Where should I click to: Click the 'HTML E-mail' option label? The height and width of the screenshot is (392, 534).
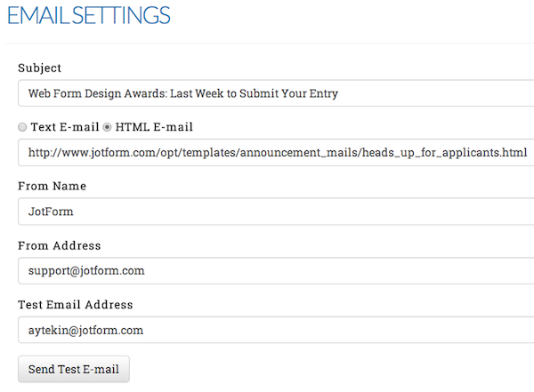click(154, 127)
